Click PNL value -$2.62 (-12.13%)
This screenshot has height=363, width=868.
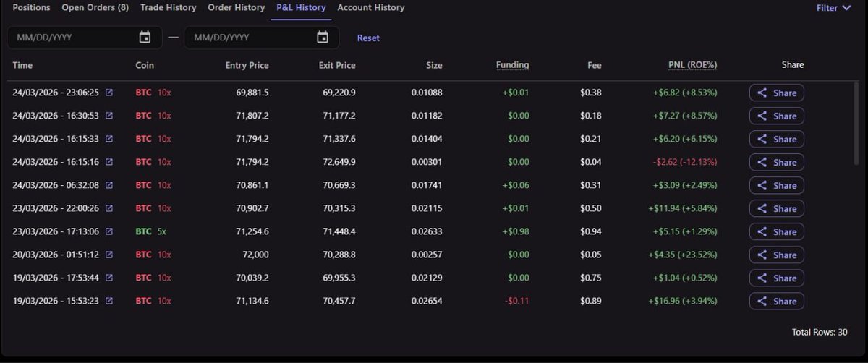click(x=685, y=162)
